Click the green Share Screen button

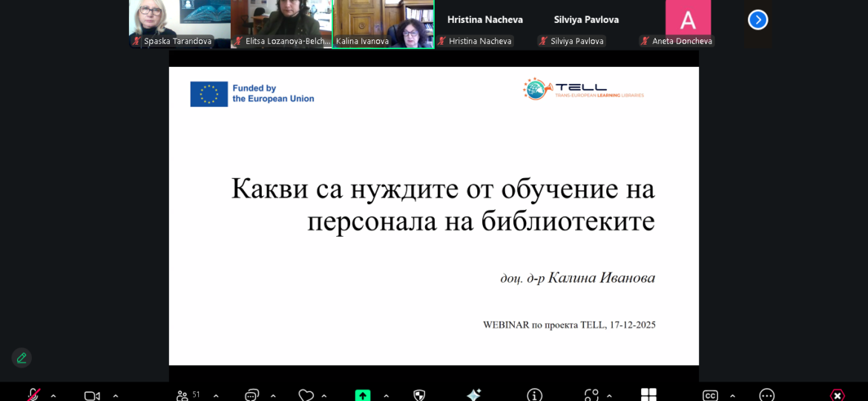tap(363, 396)
